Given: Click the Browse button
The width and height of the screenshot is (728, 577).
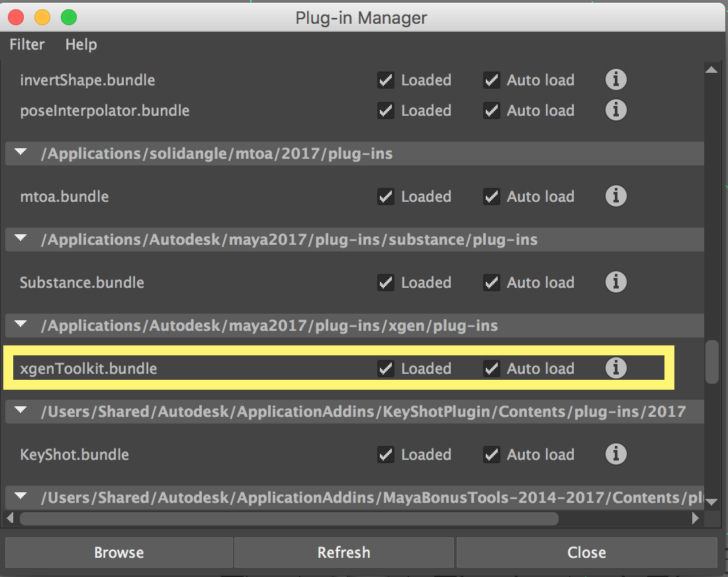Looking at the screenshot, I should tap(118, 553).
